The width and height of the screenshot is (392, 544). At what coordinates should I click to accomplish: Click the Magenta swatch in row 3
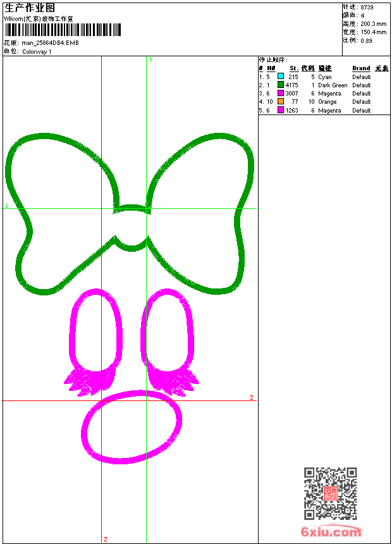point(281,93)
